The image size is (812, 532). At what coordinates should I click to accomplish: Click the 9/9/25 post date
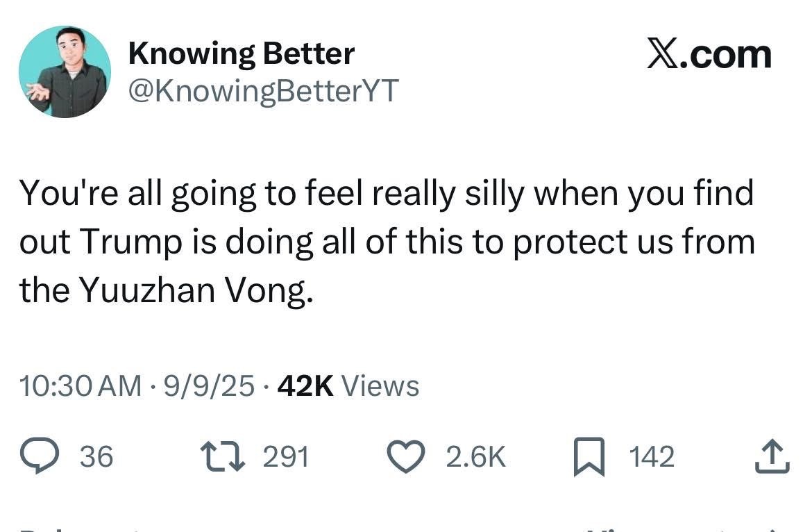209,385
